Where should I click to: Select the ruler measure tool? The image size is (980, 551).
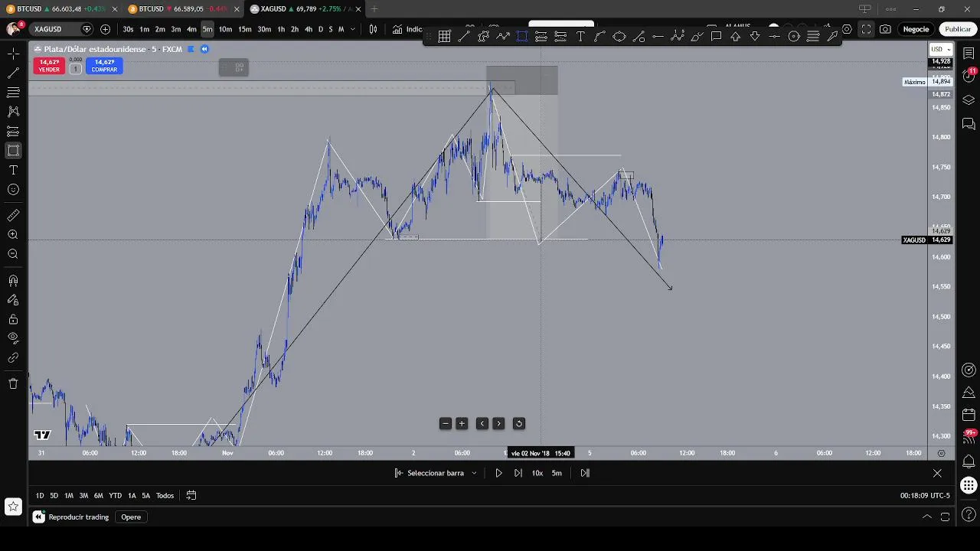(13, 215)
